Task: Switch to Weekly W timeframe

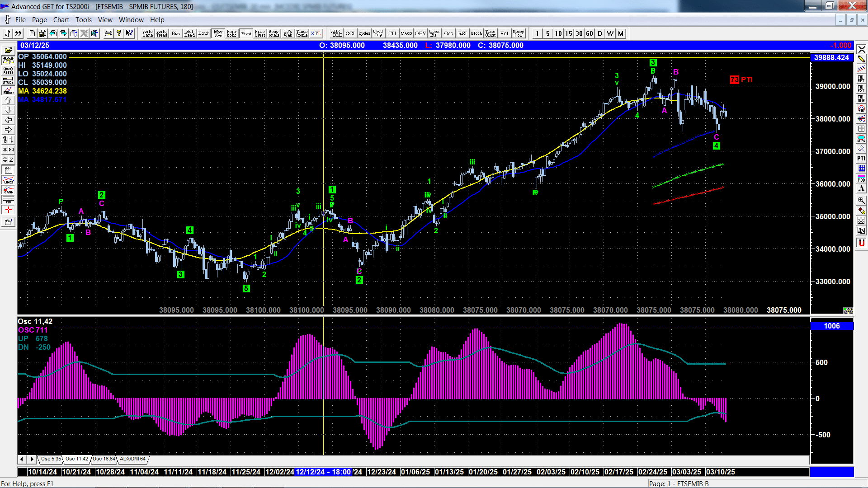Action: (x=610, y=33)
